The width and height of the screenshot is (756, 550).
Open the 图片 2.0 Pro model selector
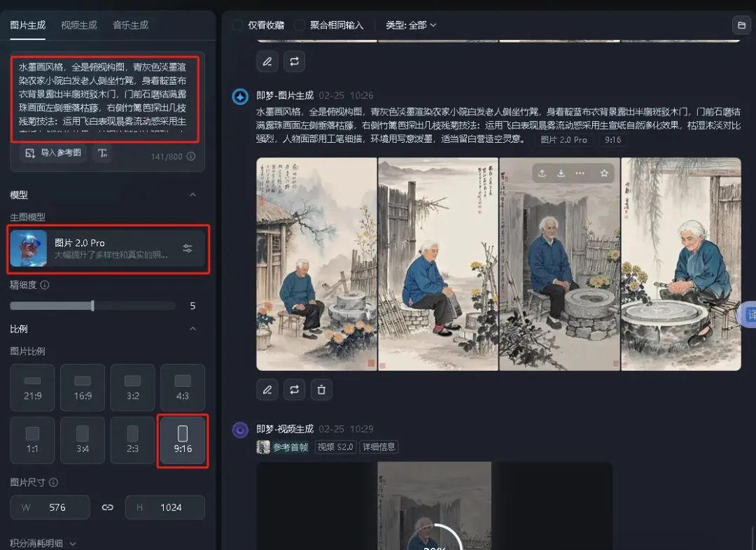108,248
